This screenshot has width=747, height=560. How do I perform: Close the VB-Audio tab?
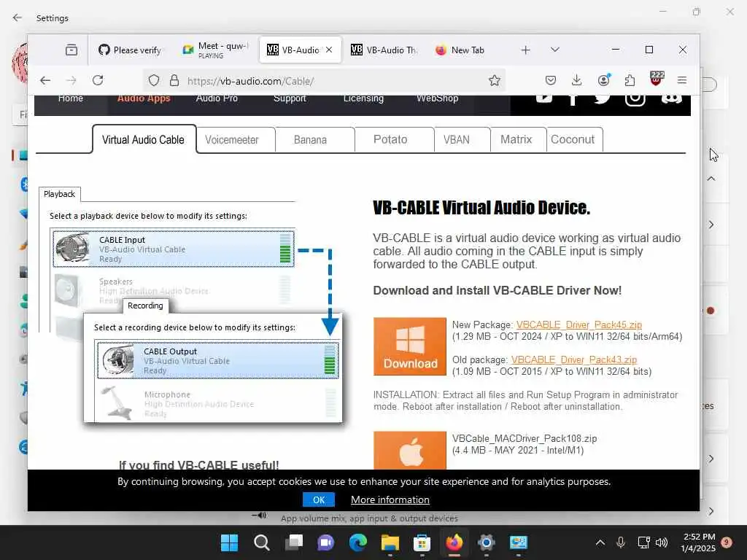point(329,50)
